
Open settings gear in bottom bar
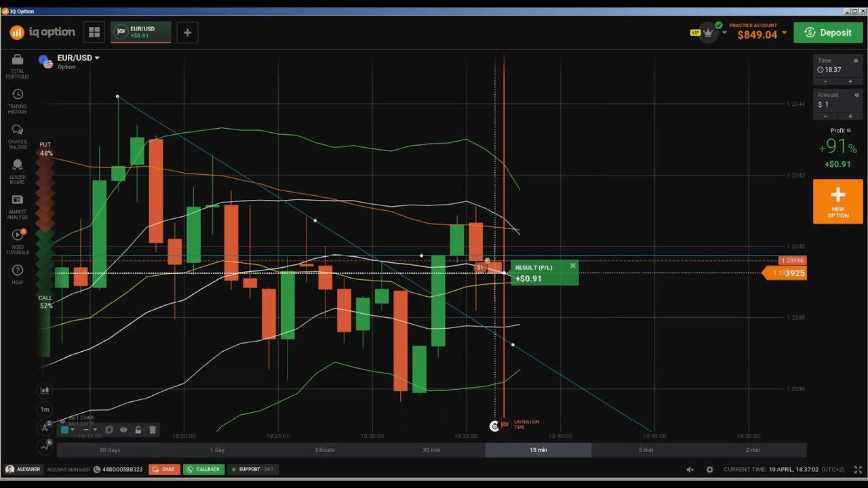709,469
